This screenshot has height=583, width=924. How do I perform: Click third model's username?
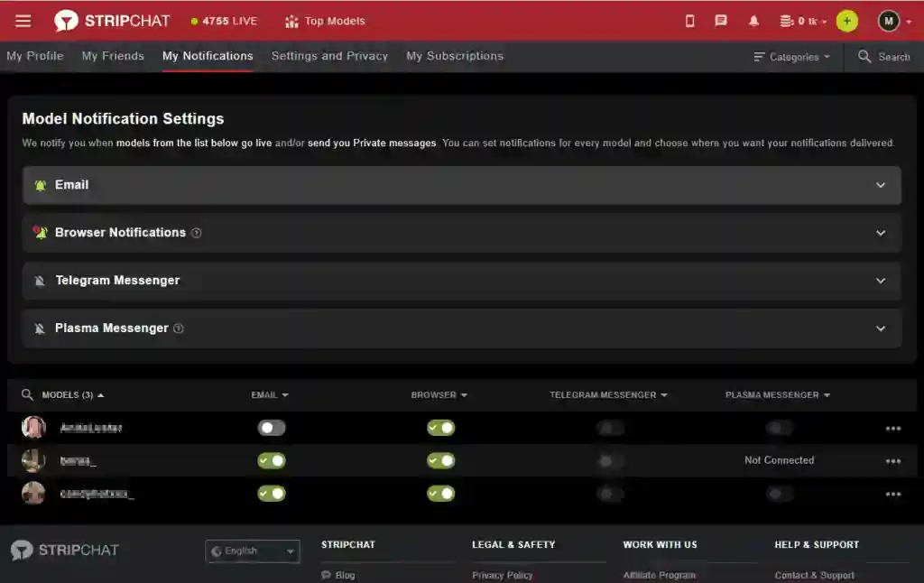click(97, 494)
